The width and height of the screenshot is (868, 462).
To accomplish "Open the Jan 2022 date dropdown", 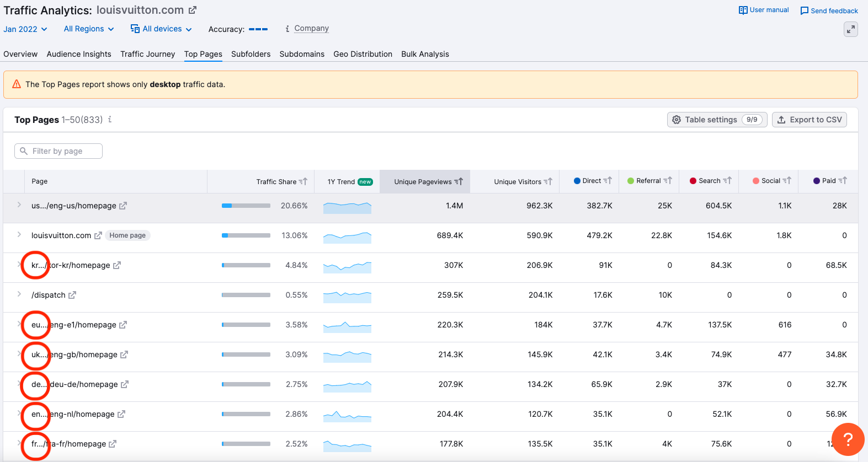I will (25, 29).
